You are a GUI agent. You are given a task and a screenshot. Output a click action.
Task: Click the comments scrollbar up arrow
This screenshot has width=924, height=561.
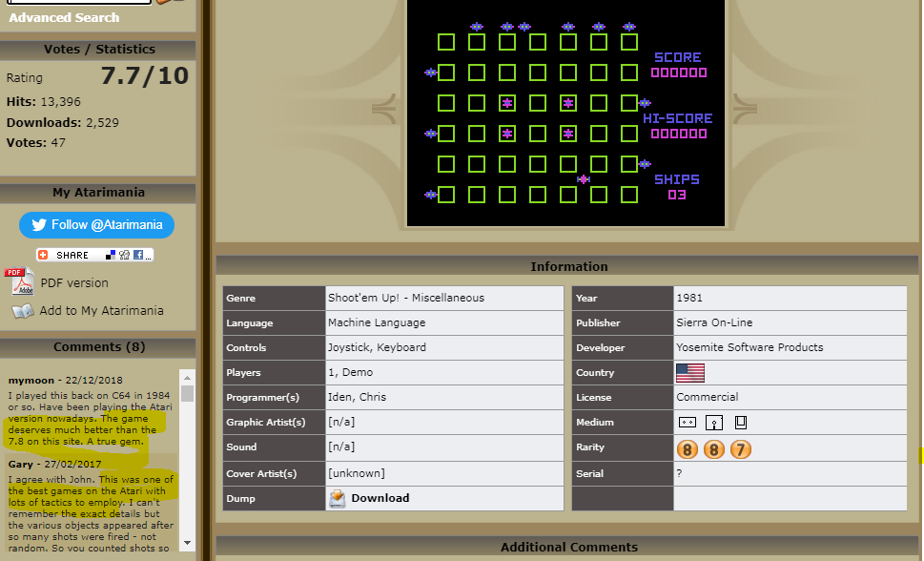click(188, 376)
